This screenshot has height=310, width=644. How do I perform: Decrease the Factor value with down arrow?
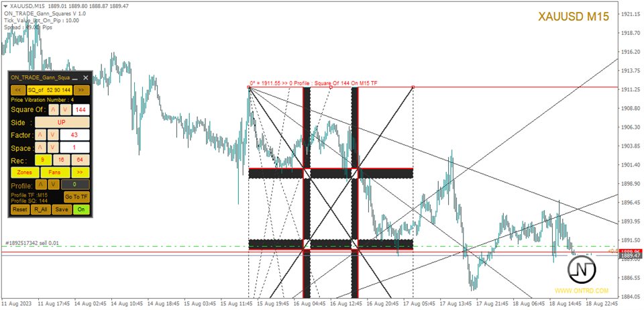point(52,135)
